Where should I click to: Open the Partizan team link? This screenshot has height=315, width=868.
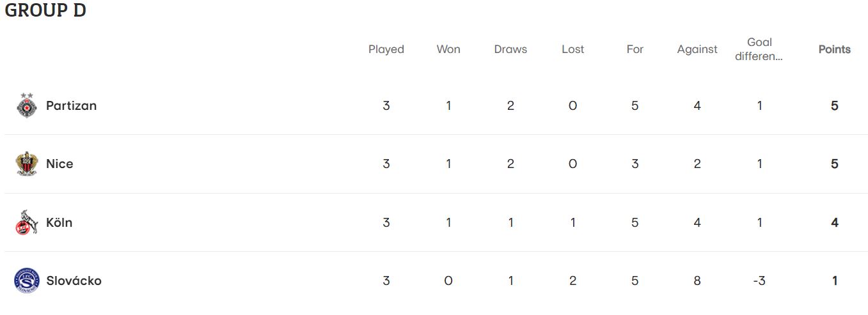coord(71,106)
